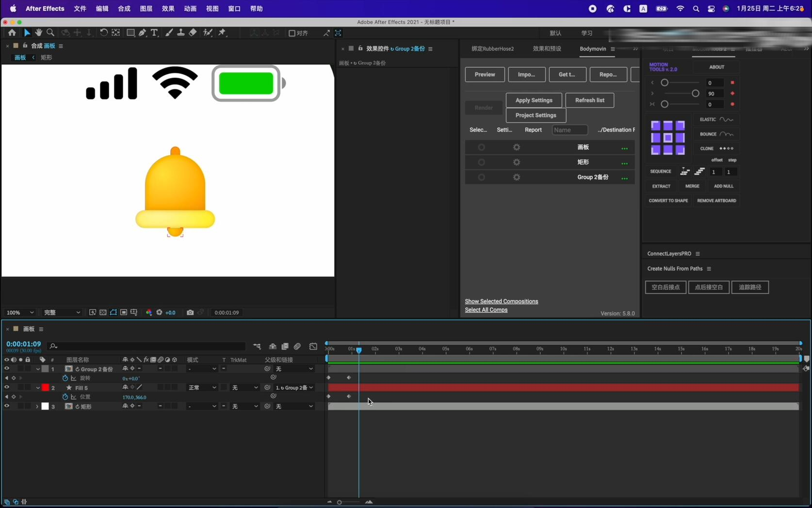812x508 pixels.
Task: Select the Pen tool
Action: tap(143, 32)
